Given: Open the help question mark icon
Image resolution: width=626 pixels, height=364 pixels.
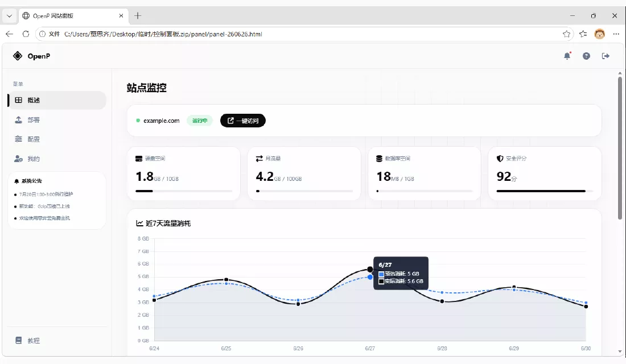Looking at the screenshot, I should [586, 56].
